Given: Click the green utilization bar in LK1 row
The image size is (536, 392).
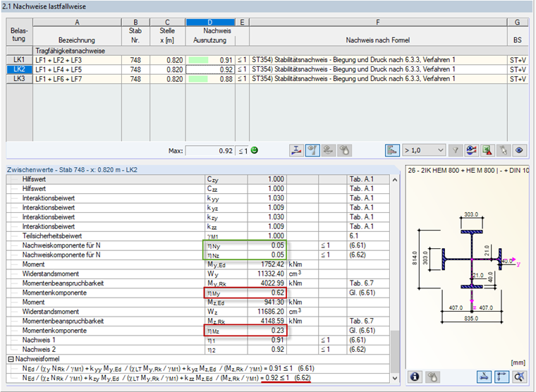Looking at the screenshot, I should tap(198, 60).
